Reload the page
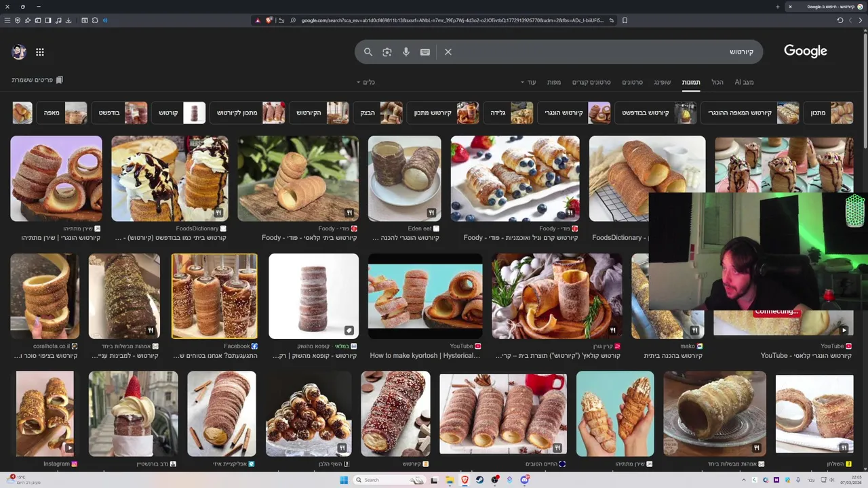 840,20
